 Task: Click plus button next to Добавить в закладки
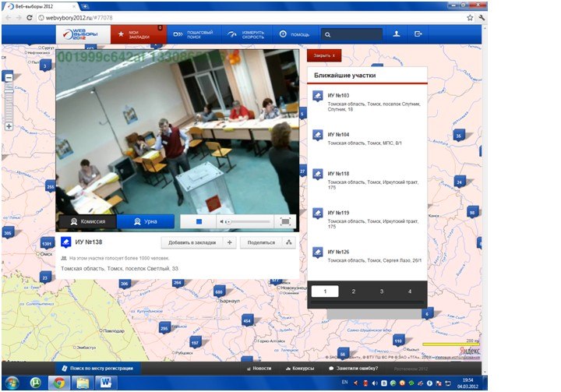[x=230, y=242]
